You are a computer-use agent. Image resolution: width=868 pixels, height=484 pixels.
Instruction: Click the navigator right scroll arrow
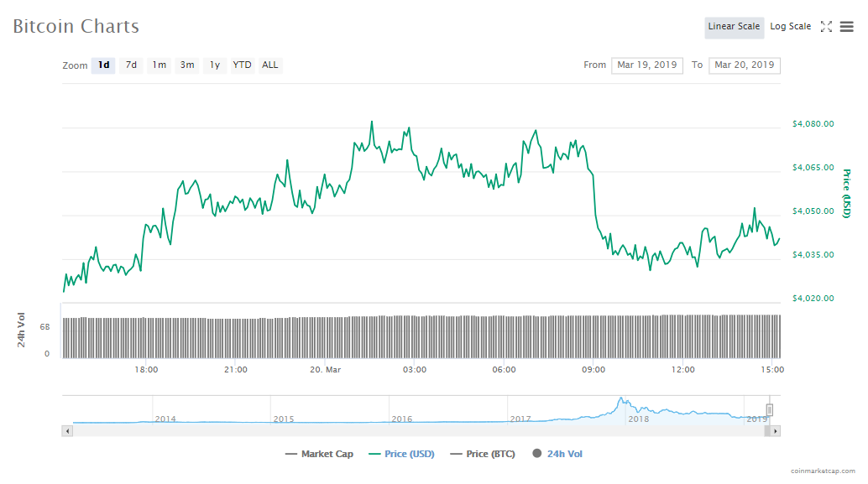776,430
